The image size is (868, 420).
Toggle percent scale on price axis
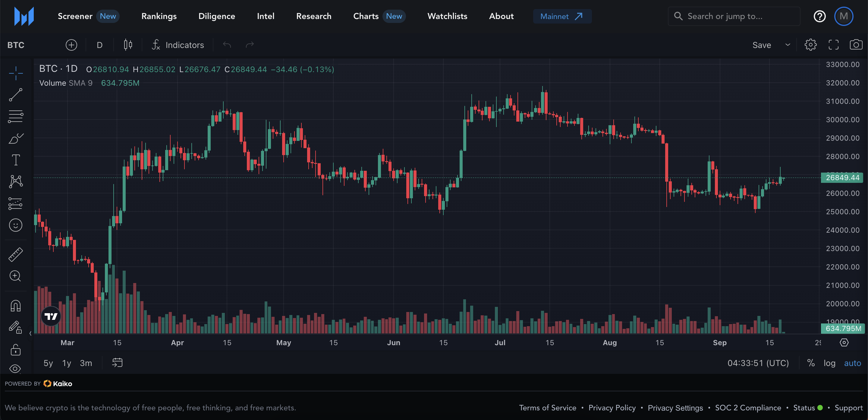click(x=811, y=363)
